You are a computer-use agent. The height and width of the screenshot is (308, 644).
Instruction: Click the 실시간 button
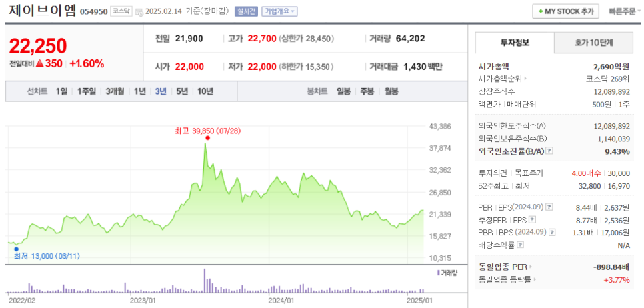point(247,11)
